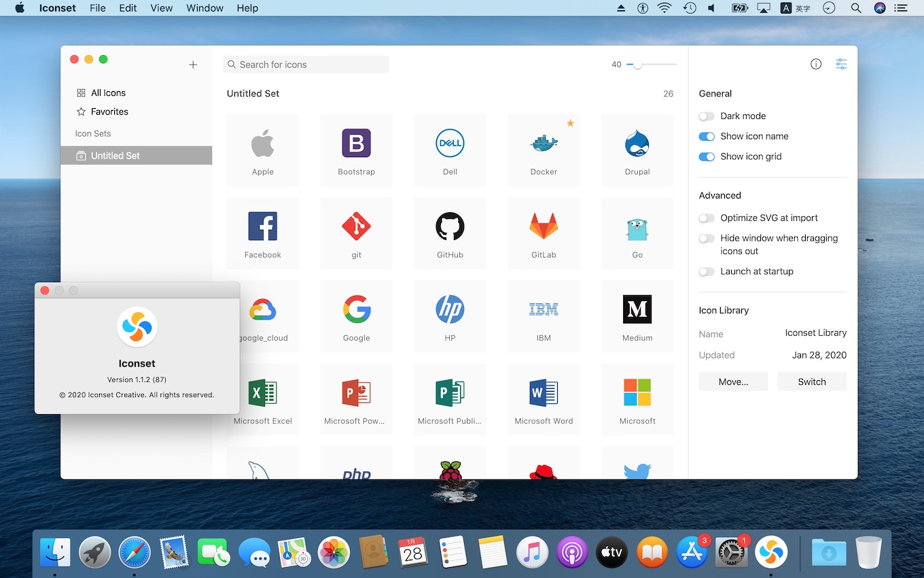
Task: Select the Microsoft PowerPoint icon
Action: 357,393
